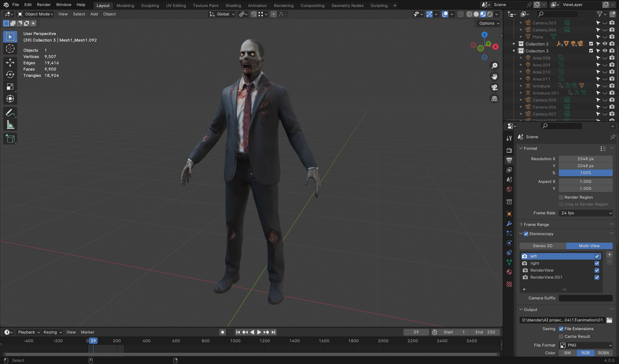Hide Collection 3 in viewport with eye
The width and height of the screenshot is (619, 364).
click(x=605, y=51)
